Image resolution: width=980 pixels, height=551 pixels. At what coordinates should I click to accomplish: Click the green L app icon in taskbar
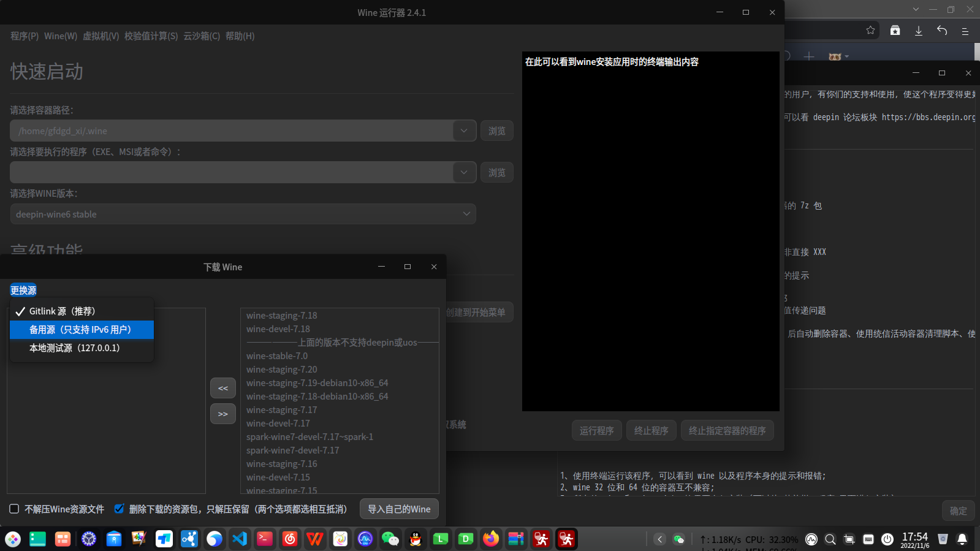pyautogui.click(x=441, y=539)
